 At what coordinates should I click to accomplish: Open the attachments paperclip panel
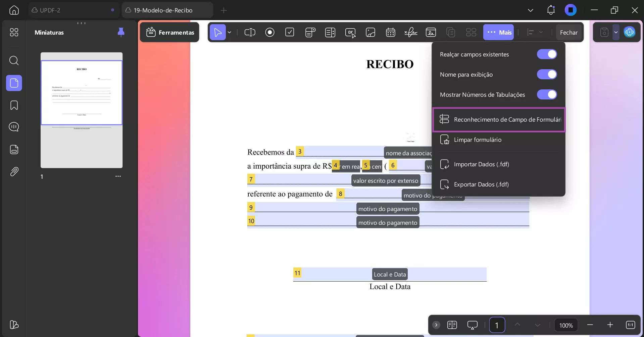pyautogui.click(x=14, y=172)
